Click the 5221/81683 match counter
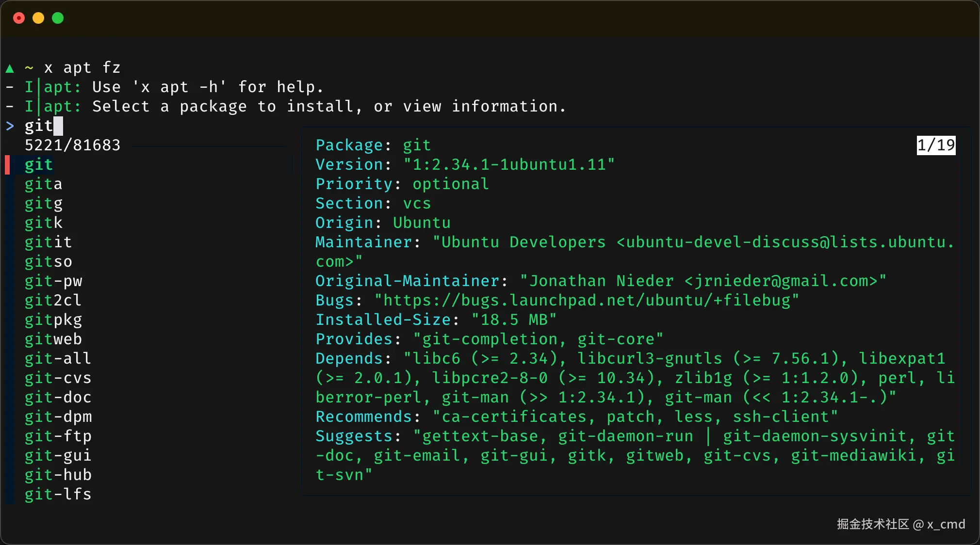 [73, 145]
